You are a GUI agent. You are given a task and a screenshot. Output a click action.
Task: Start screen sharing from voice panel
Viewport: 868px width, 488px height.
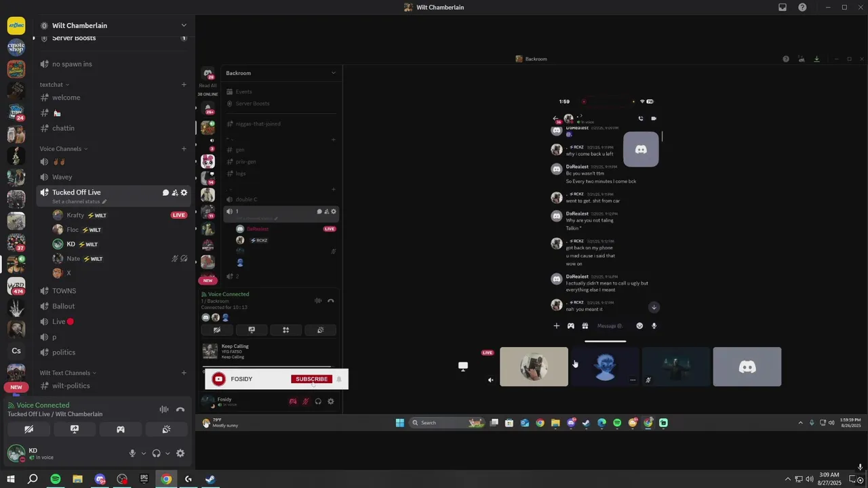75,430
